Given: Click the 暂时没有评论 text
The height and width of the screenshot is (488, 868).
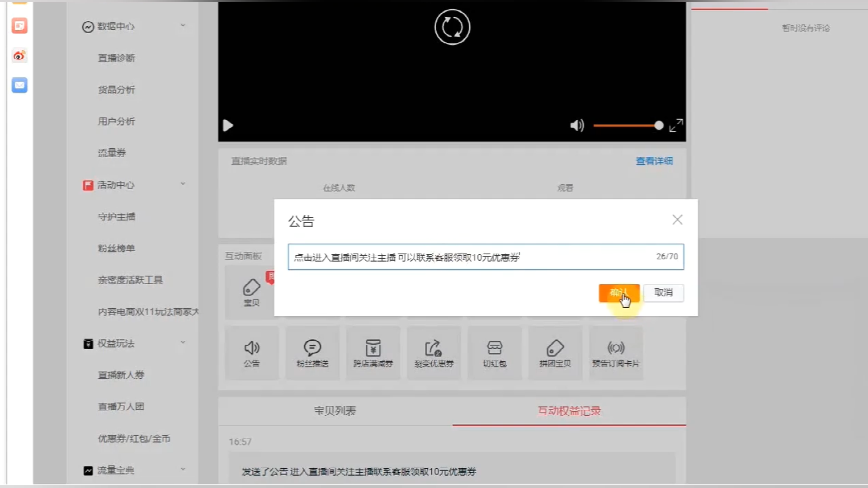Looking at the screenshot, I should coord(806,28).
